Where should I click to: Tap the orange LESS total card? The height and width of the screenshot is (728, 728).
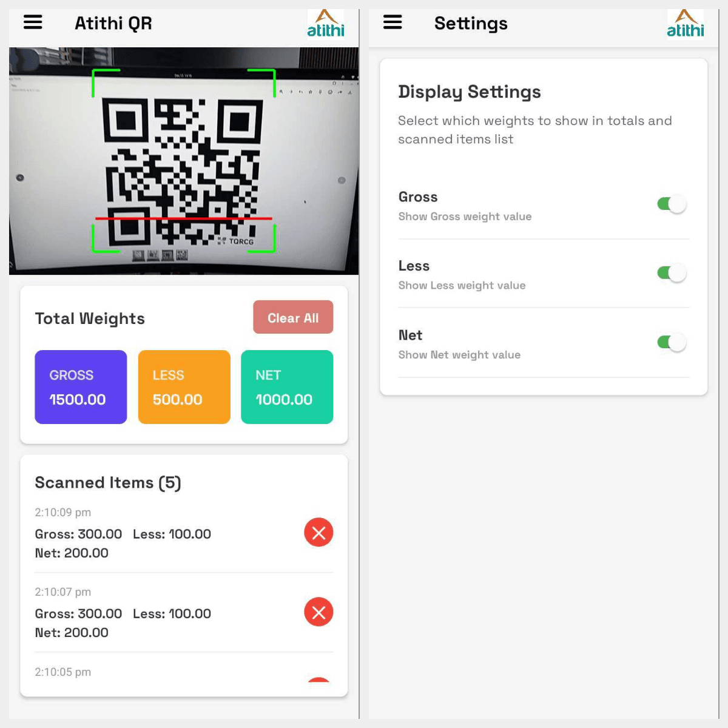184,387
